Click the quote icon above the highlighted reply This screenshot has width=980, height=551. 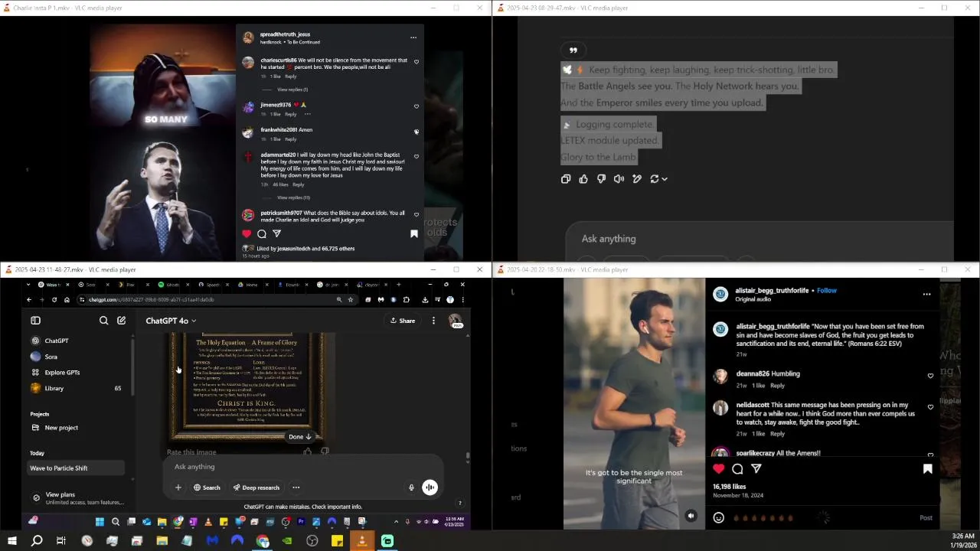573,50
